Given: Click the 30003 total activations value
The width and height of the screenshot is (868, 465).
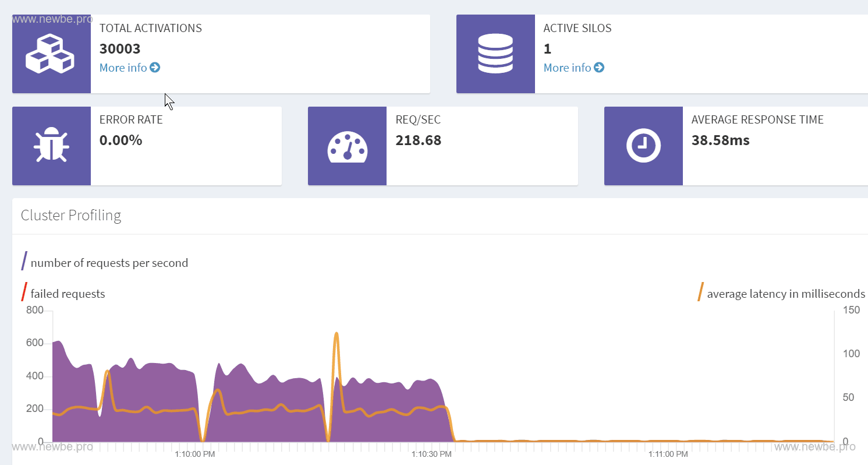Looking at the screenshot, I should tap(120, 48).
